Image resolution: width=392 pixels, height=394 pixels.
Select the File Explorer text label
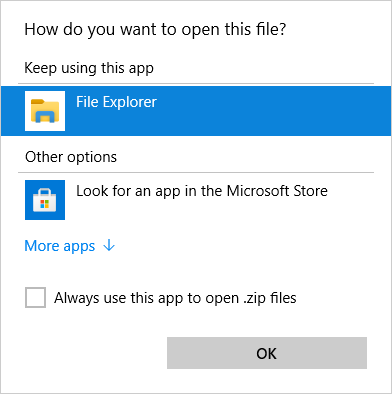click(x=116, y=102)
